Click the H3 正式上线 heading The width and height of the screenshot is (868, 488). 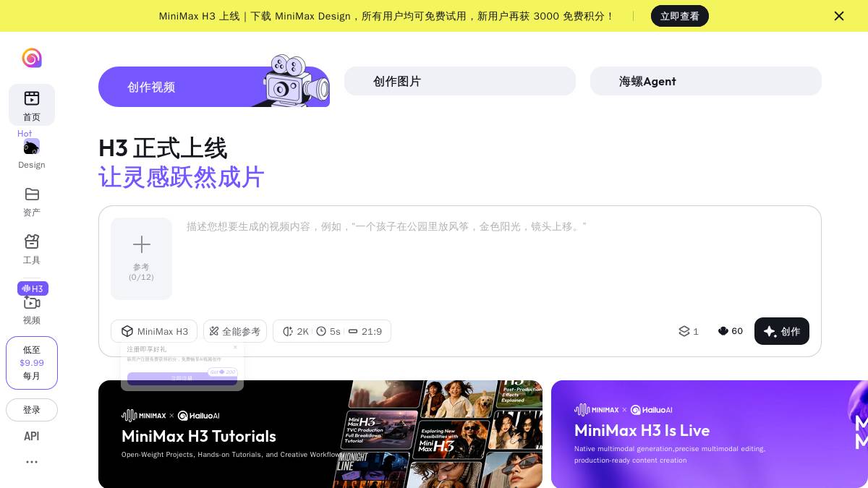[x=163, y=148]
